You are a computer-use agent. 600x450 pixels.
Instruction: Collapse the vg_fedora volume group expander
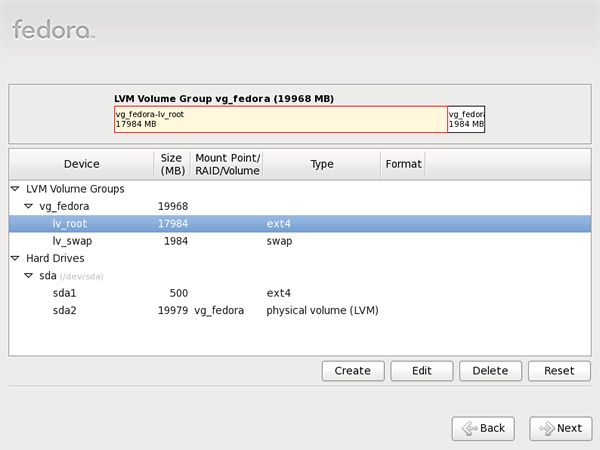click(28, 206)
